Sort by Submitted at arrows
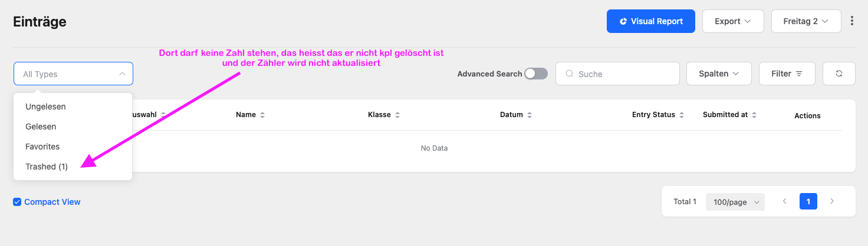The height and width of the screenshot is (246, 868). click(754, 115)
